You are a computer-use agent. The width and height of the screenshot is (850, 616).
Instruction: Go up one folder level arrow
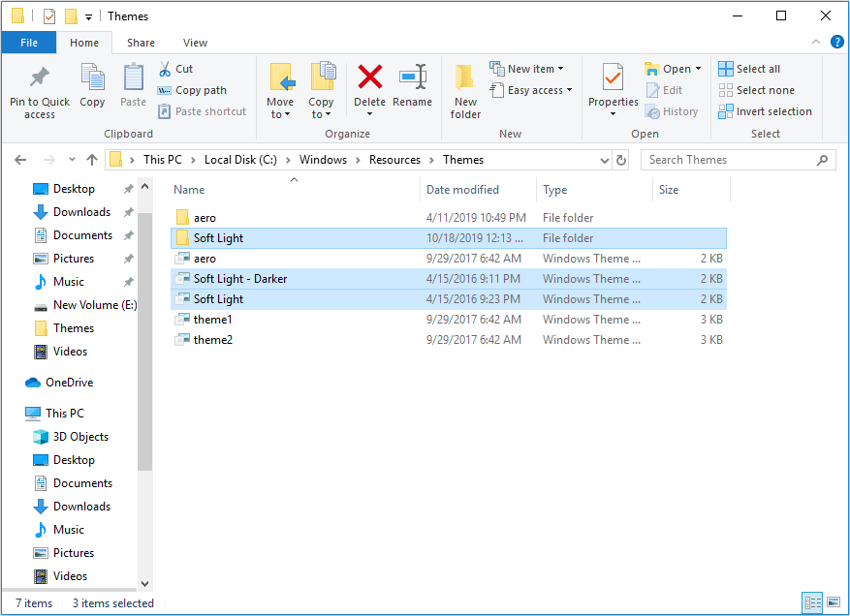(x=92, y=160)
